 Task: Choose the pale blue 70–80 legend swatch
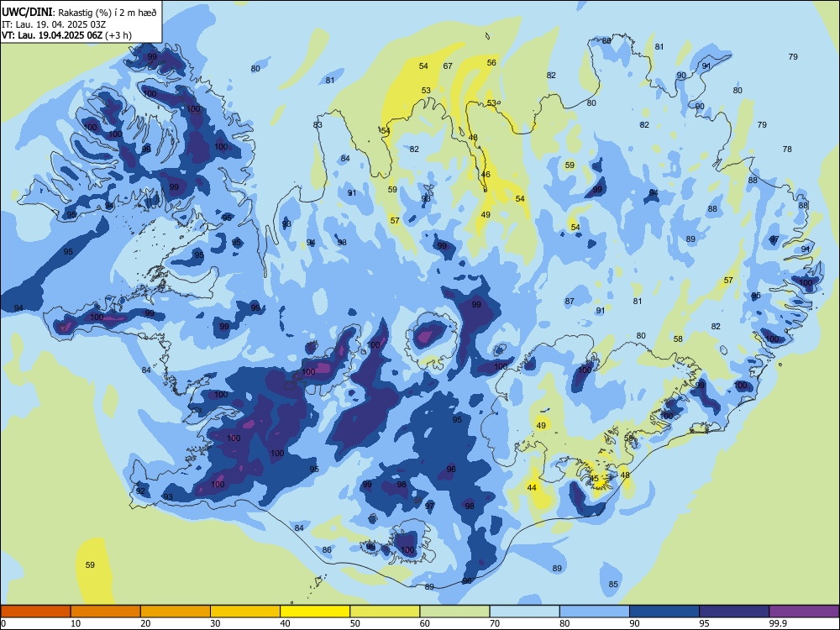[x=525, y=612]
